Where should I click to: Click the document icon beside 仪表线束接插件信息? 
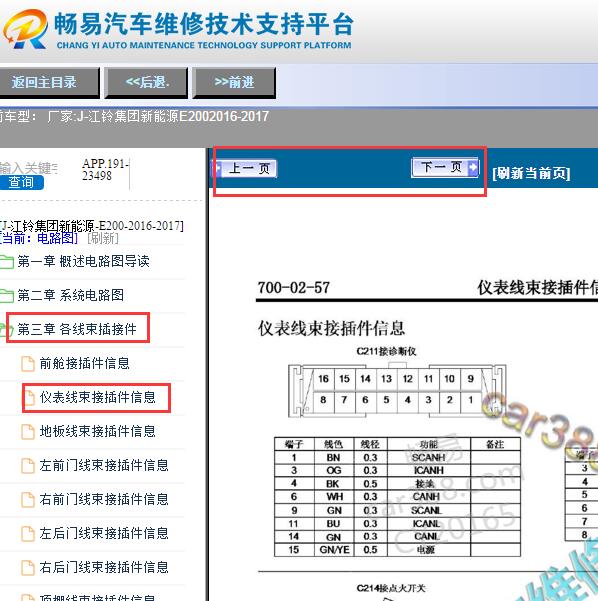pyautogui.click(x=29, y=397)
